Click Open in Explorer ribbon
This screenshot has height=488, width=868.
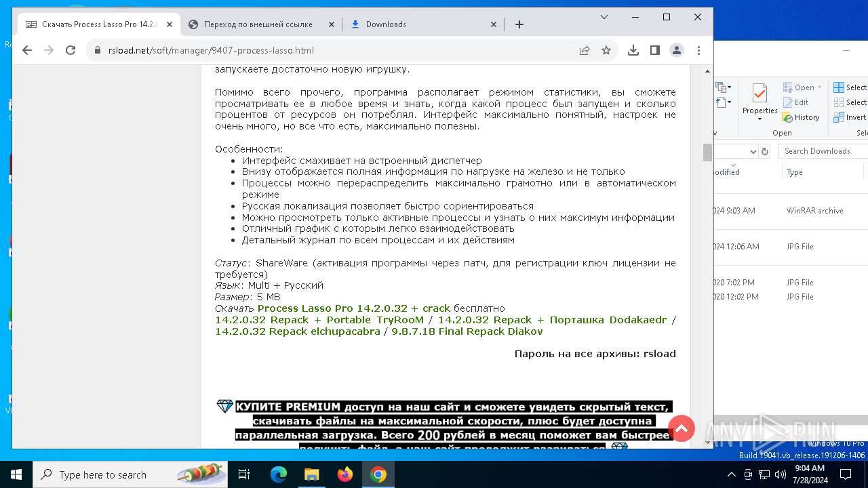click(799, 87)
